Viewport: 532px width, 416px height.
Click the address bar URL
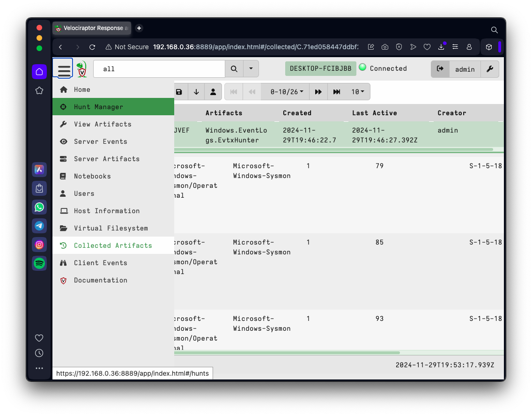point(256,47)
